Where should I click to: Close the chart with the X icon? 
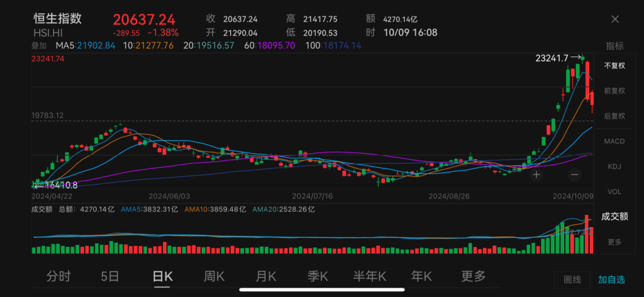coord(615,19)
